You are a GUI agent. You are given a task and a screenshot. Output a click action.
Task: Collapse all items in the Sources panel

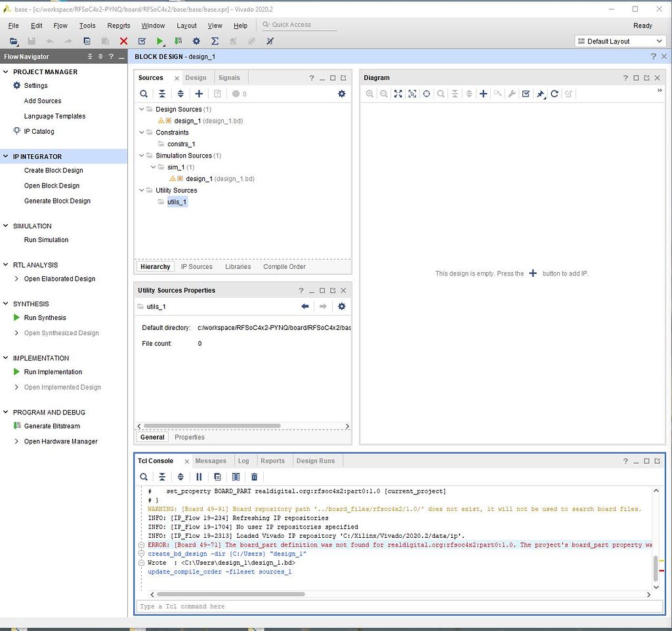click(x=162, y=94)
